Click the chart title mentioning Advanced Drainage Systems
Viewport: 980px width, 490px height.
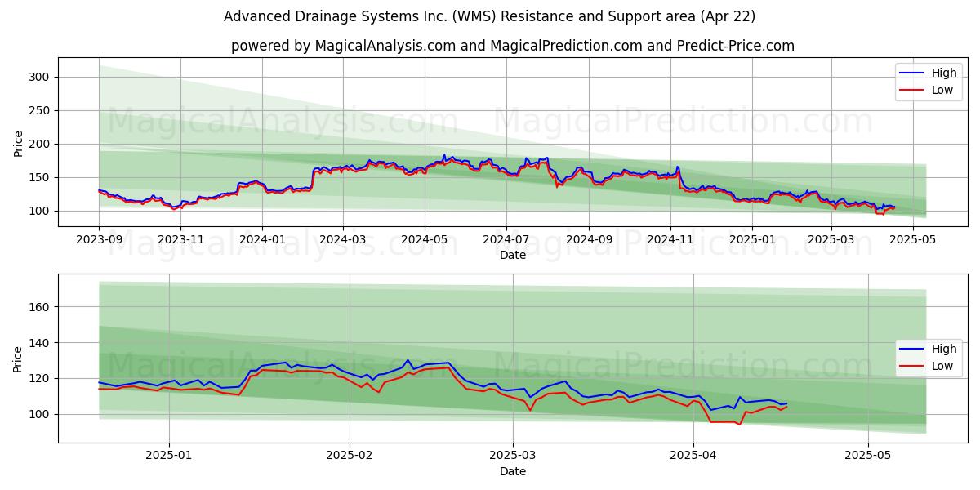coord(489,16)
